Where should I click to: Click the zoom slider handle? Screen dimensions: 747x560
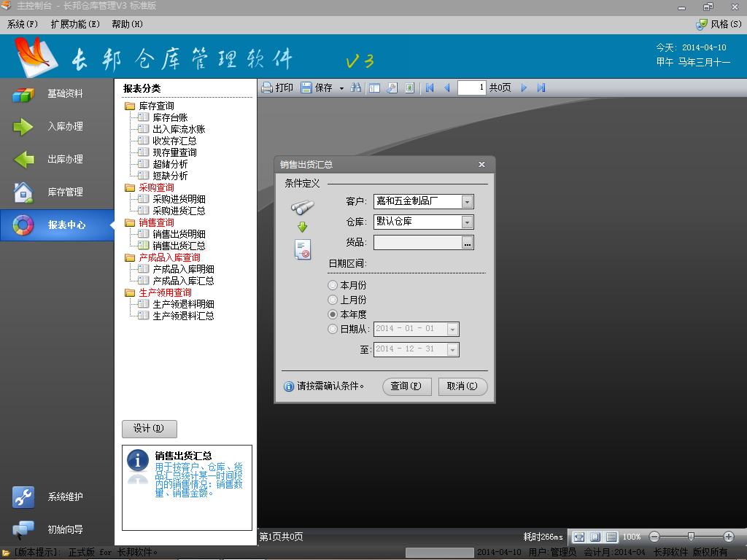(690, 537)
